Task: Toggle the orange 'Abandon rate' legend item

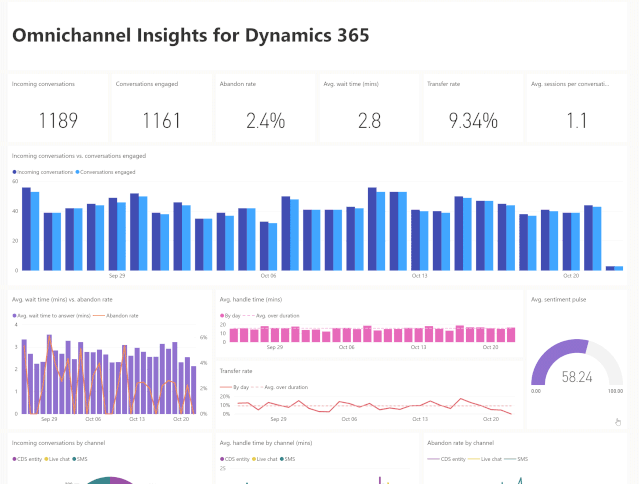Action: click(116, 316)
